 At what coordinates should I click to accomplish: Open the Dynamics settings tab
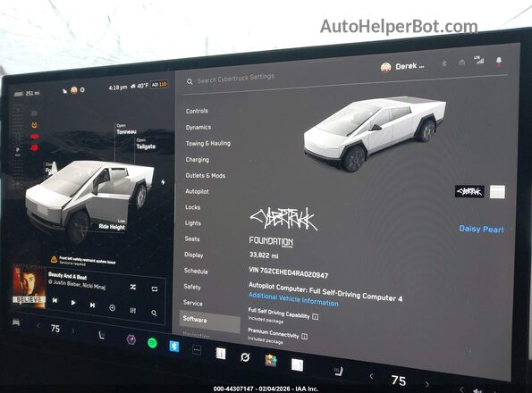(198, 127)
